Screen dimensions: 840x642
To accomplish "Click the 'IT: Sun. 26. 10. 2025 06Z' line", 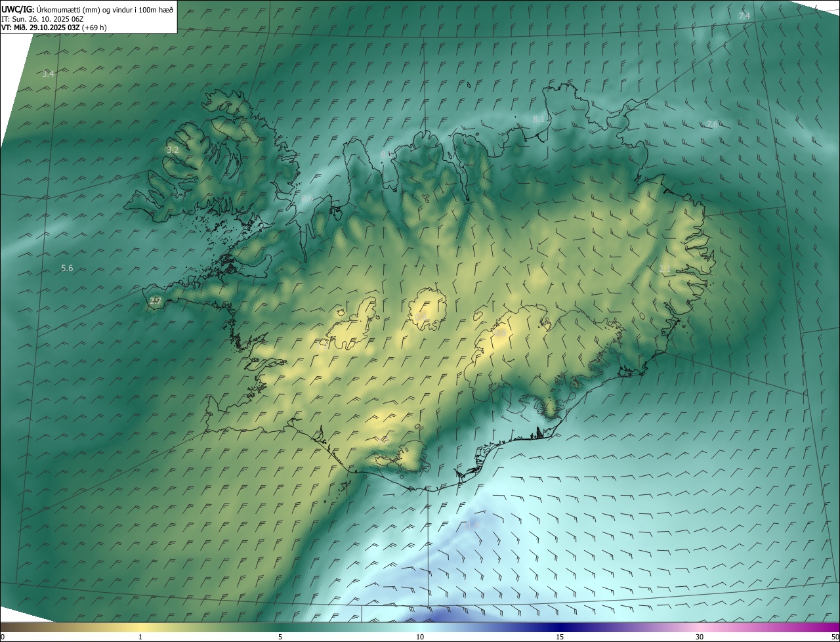I will click(42, 19).
